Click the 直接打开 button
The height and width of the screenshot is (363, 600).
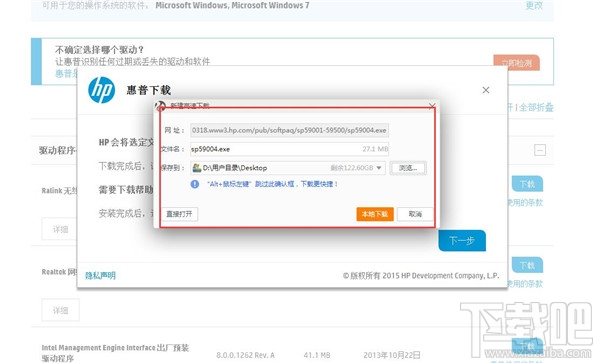[x=179, y=214]
